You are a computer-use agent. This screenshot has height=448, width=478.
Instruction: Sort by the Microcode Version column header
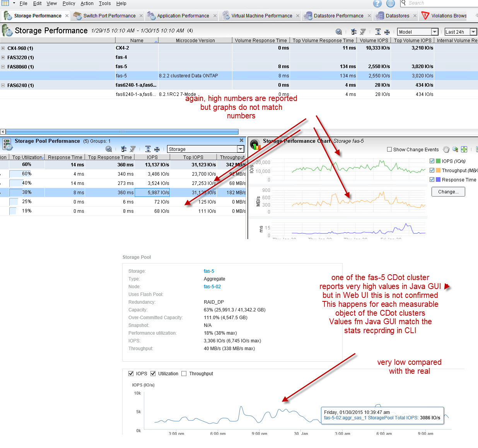click(x=195, y=40)
